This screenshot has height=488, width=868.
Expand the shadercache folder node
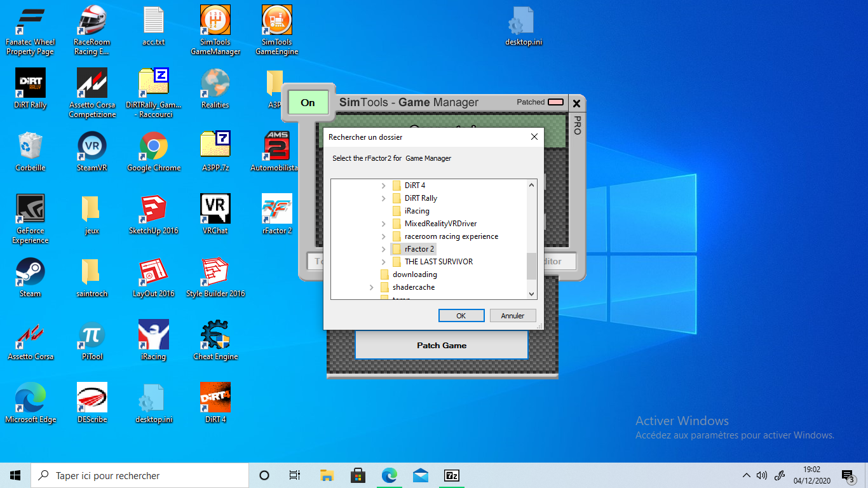[x=371, y=287]
